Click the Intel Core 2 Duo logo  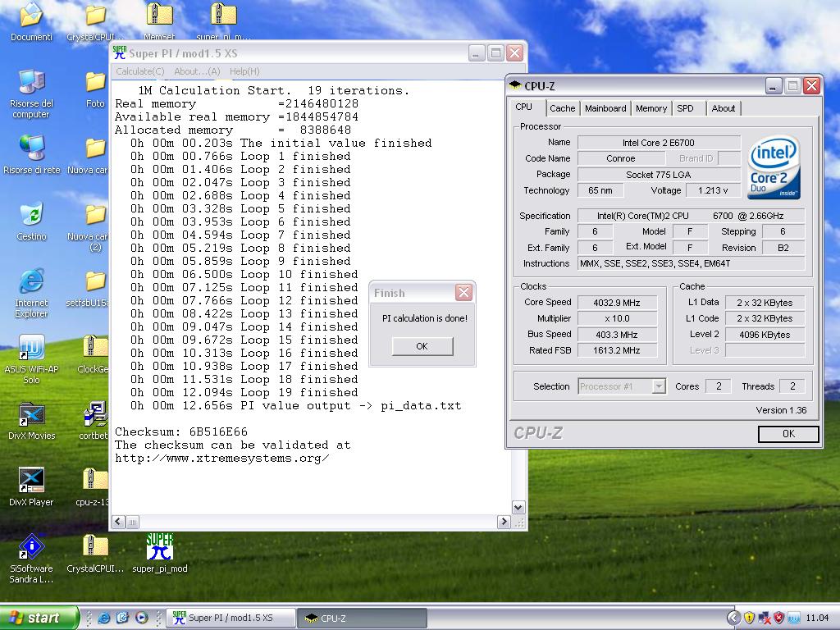774,167
